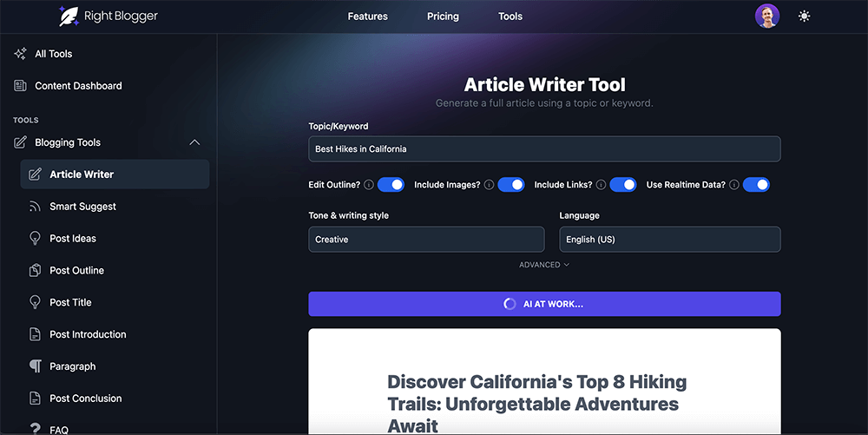Collapse the Blogging Tools section chevron

pos(194,142)
